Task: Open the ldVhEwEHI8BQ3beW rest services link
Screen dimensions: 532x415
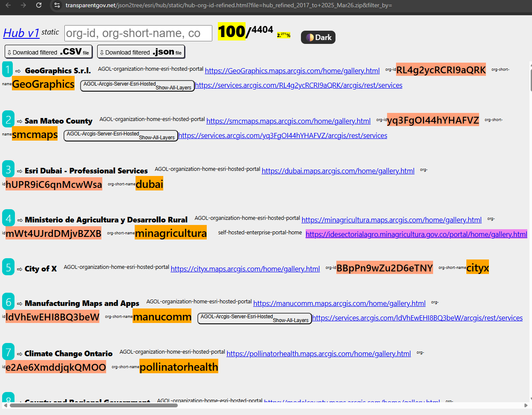Action: coord(417,318)
